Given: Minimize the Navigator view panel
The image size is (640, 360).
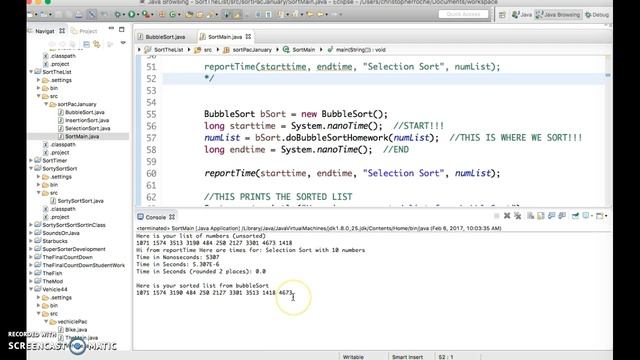Looking at the screenshot, I should point(111,29).
